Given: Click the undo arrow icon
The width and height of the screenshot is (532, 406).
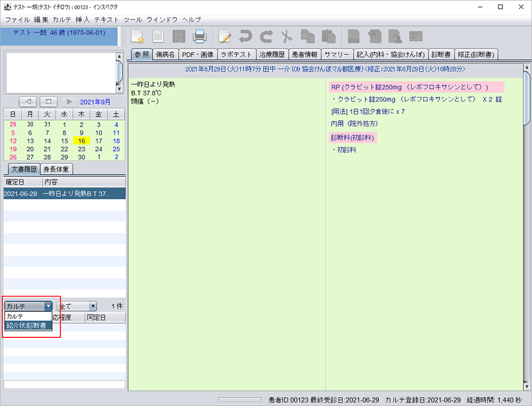Looking at the screenshot, I should point(245,36).
